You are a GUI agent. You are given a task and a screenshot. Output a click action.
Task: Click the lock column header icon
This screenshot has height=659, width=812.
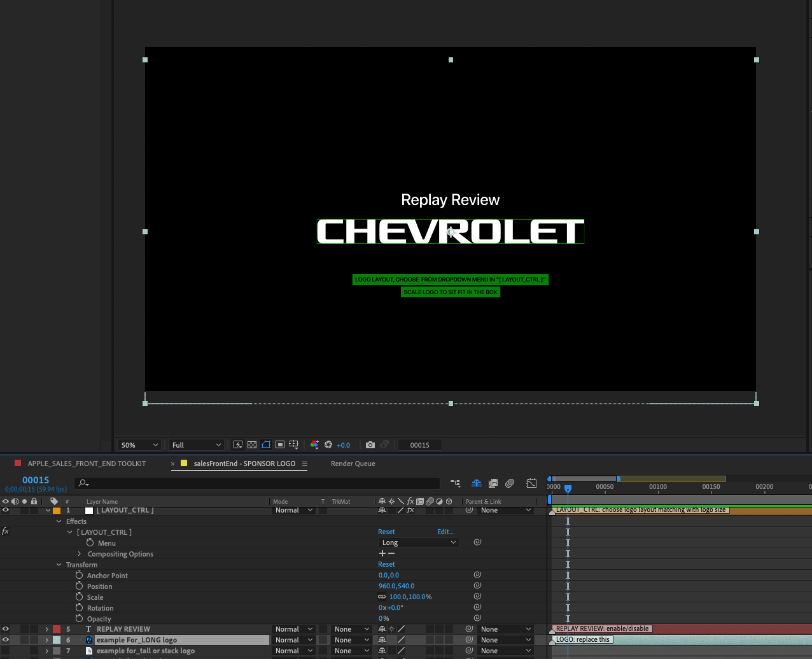pos(34,502)
